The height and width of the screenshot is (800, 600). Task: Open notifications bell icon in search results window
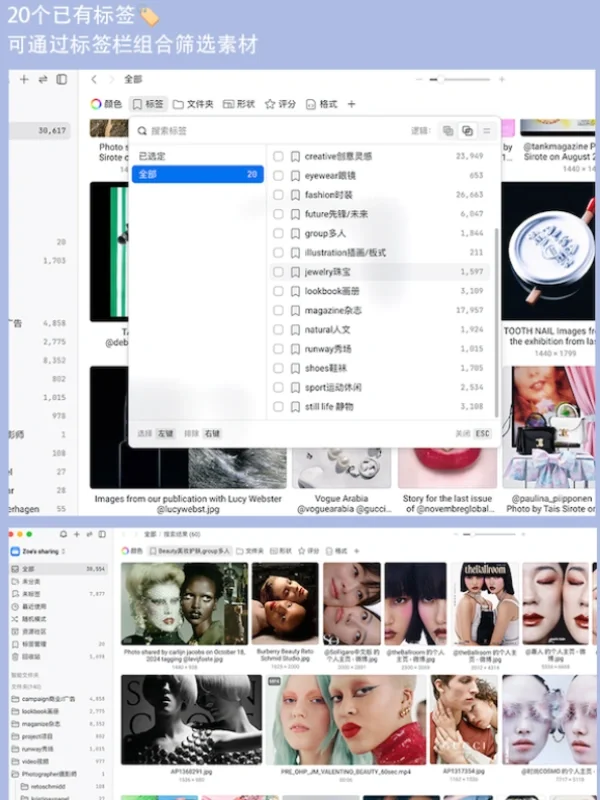pos(63,534)
